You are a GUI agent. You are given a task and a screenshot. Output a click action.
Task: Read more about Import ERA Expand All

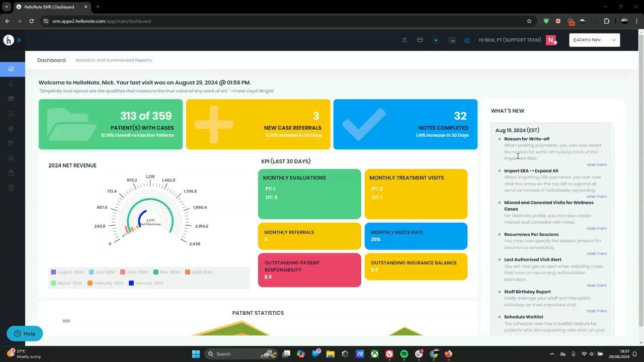[x=596, y=196]
